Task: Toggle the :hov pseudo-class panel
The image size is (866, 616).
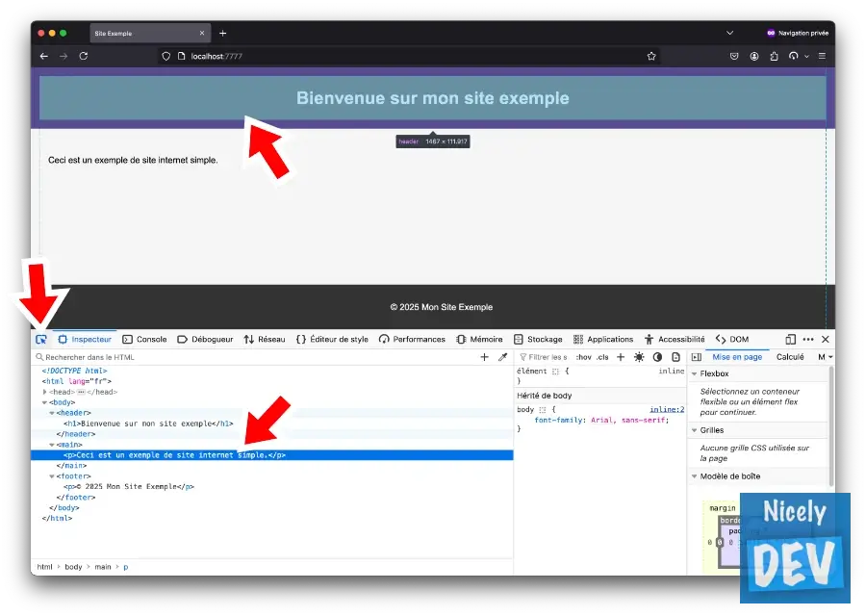Action: (x=583, y=357)
